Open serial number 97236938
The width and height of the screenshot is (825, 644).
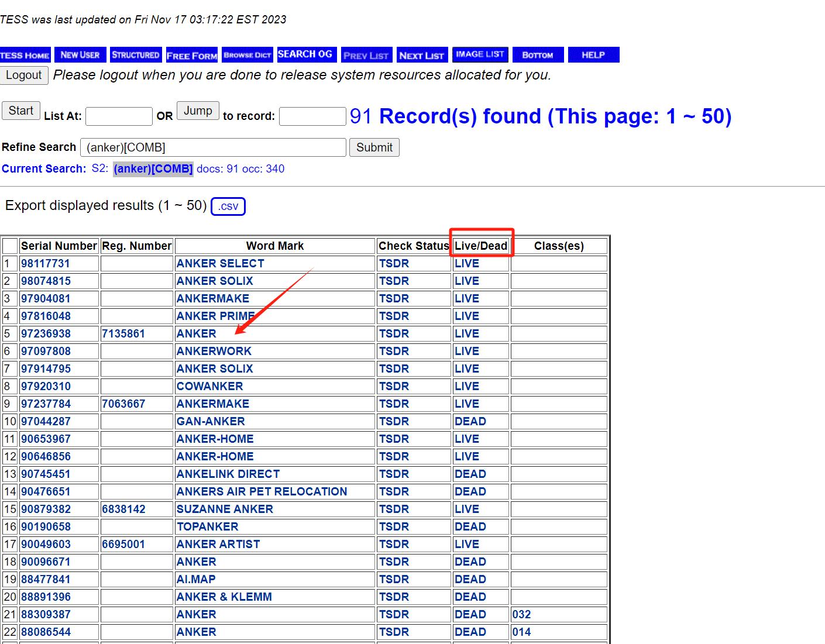click(x=46, y=334)
